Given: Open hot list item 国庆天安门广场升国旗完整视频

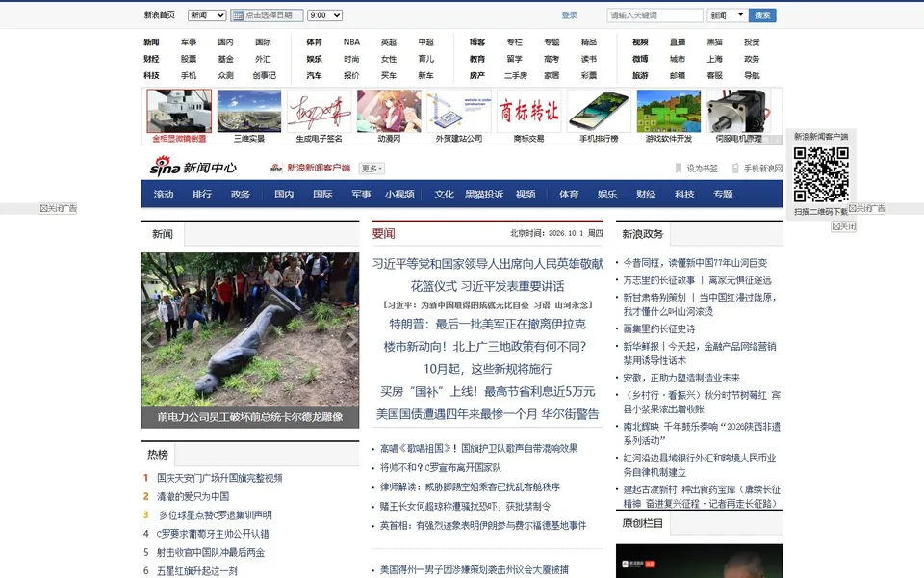Looking at the screenshot, I should click(x=219, y=478).
